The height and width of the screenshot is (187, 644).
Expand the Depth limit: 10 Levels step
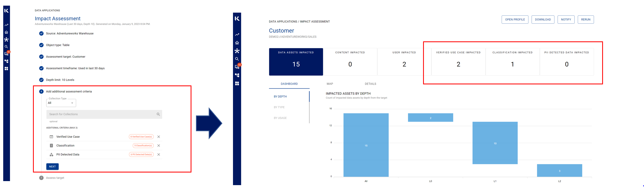(x=60, y=80)
